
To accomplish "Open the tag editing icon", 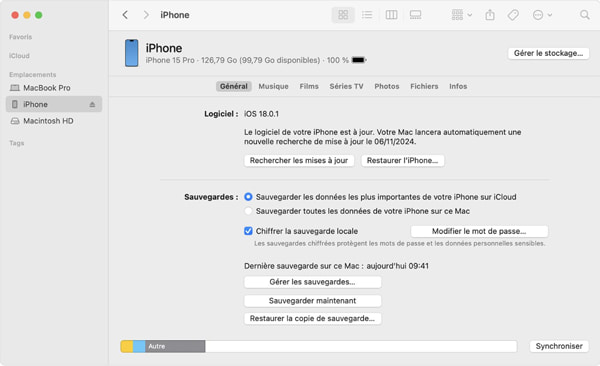I will [513, 15].
